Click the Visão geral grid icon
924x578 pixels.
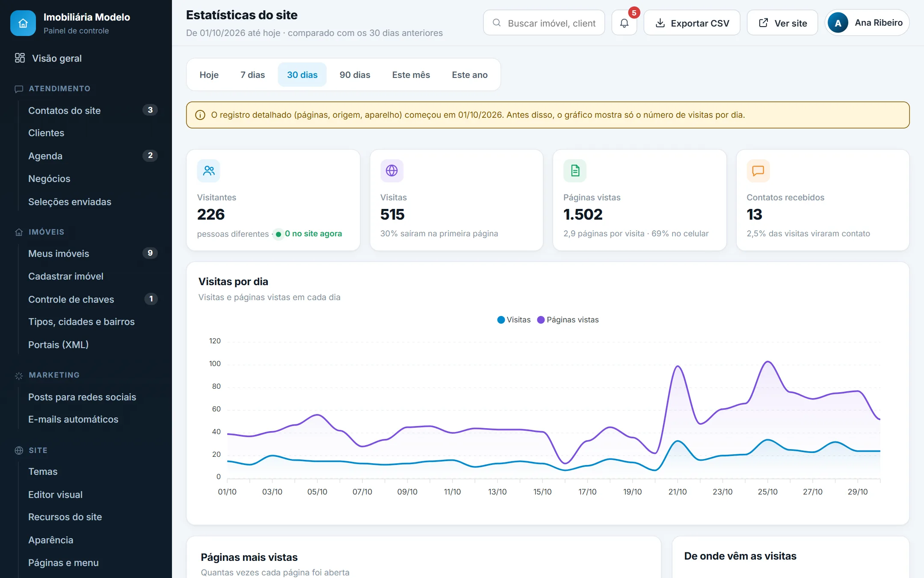20,58
